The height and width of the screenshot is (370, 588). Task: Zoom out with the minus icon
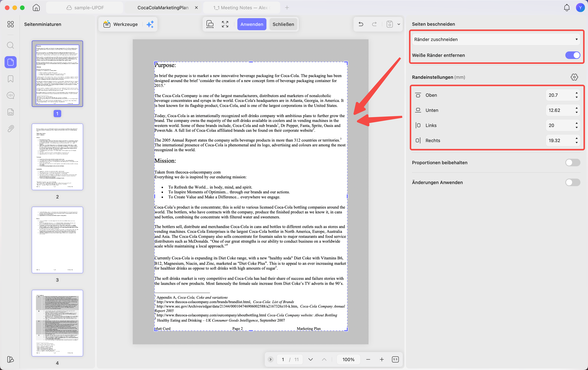coord(368,359)
